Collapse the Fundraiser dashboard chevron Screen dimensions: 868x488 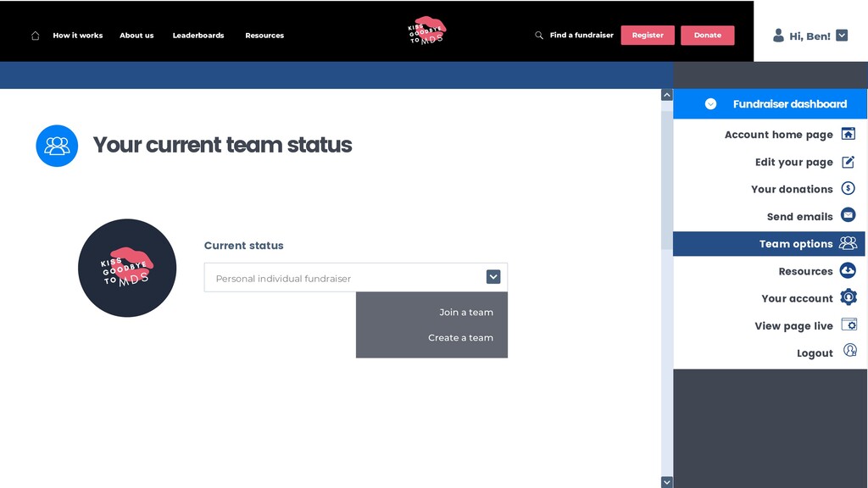(x=711, y=104)
